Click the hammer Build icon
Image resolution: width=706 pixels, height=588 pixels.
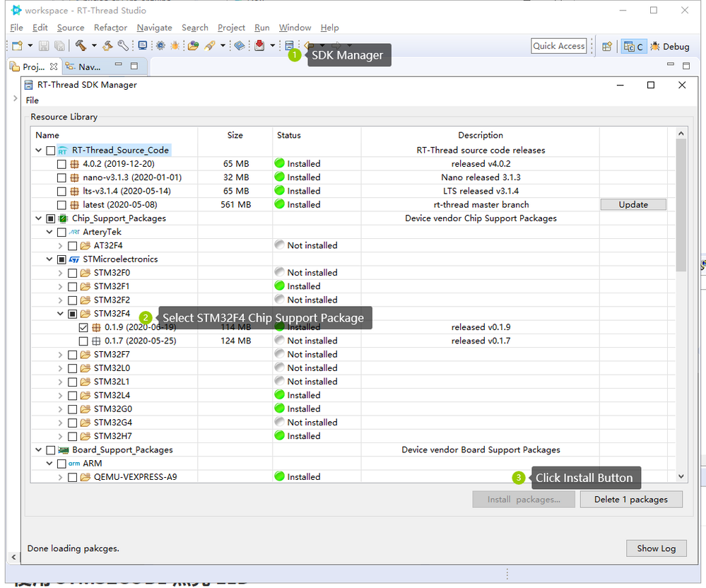pyautogui.click(x=81, y=45)
